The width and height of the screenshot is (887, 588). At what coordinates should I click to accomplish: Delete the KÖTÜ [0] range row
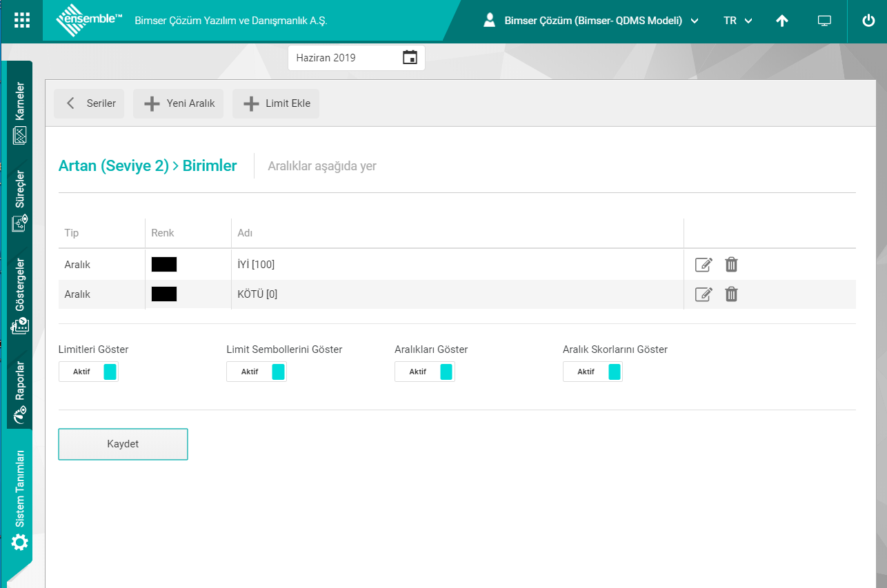click(x=731, y=294)
